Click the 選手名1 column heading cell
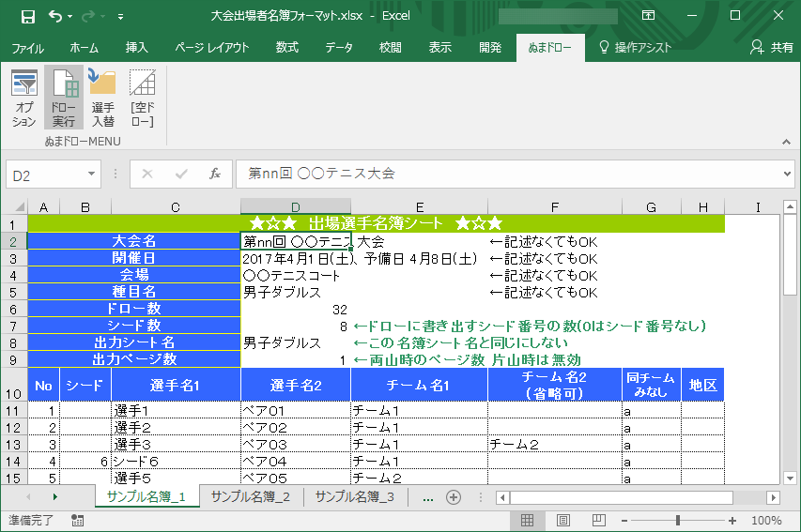This screenshot has height=532, width=801. click(x=176, y=385)
